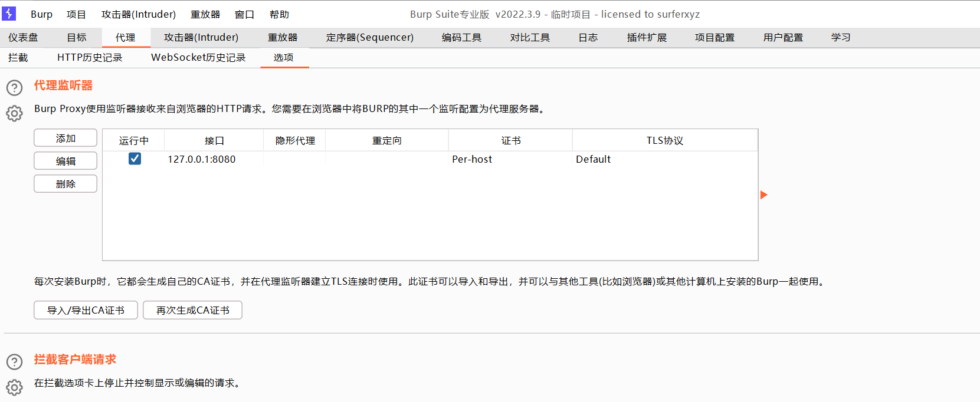
Task: Select the 127.0.0.1:8080 listener cell
Action: pyautogui.click(x=214, y=159)
